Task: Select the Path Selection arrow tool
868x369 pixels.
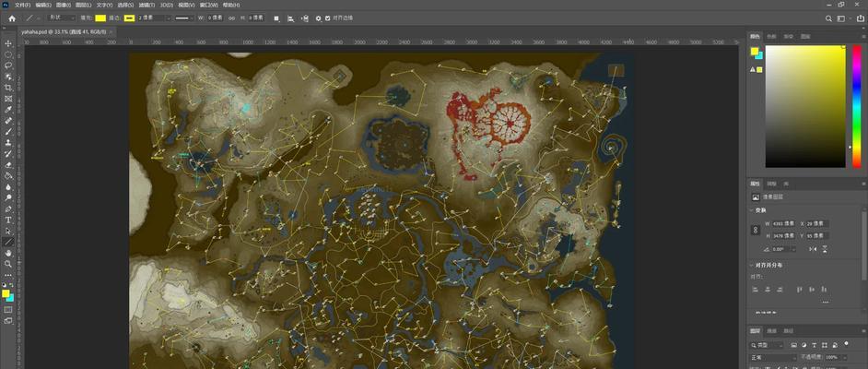Action: click(8, 231)
